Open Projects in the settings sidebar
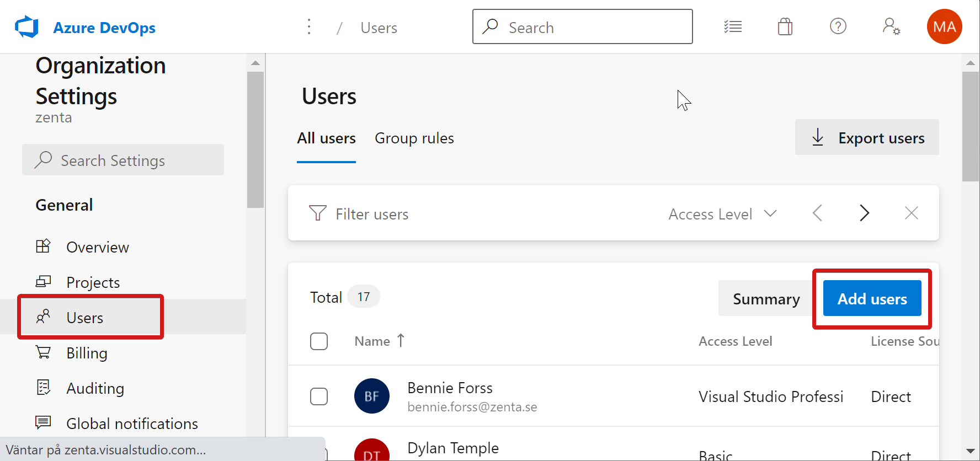 (x=93, y=282)
